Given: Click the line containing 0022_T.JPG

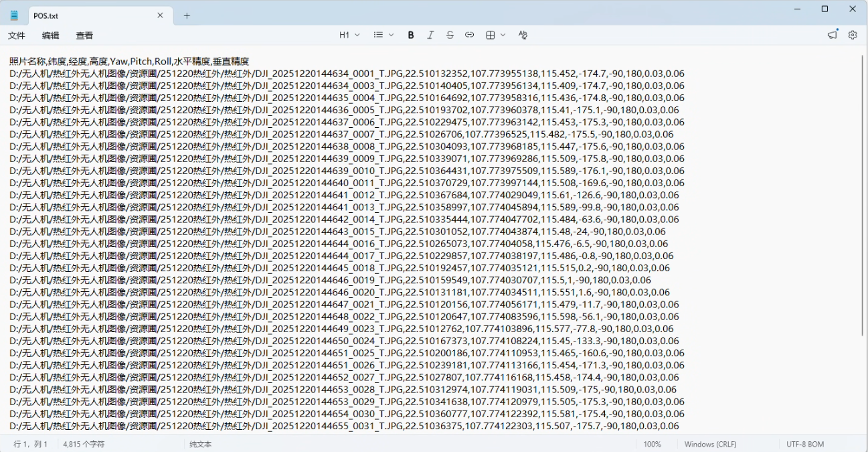Looking at the screenshot, I should 344,317.
